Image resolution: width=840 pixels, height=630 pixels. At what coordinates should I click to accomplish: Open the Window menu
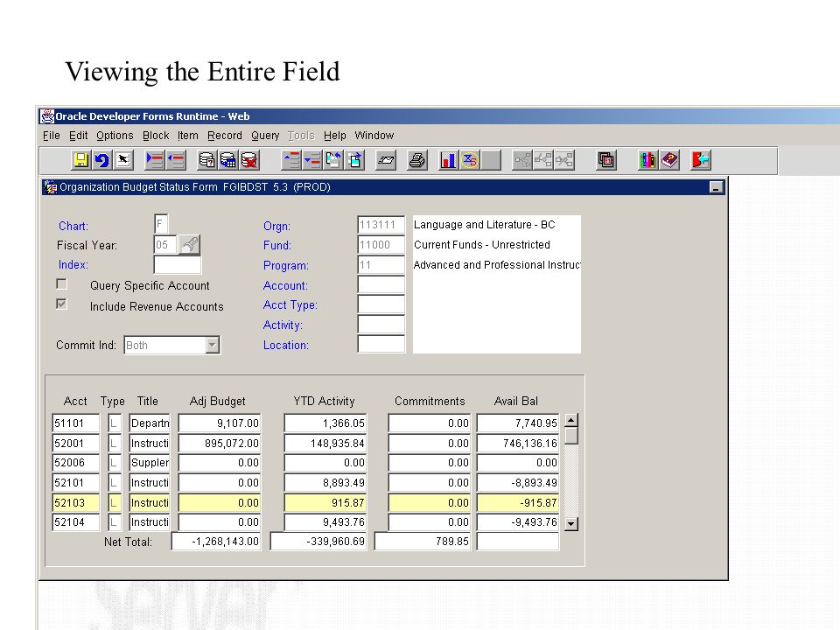[374, 136]
